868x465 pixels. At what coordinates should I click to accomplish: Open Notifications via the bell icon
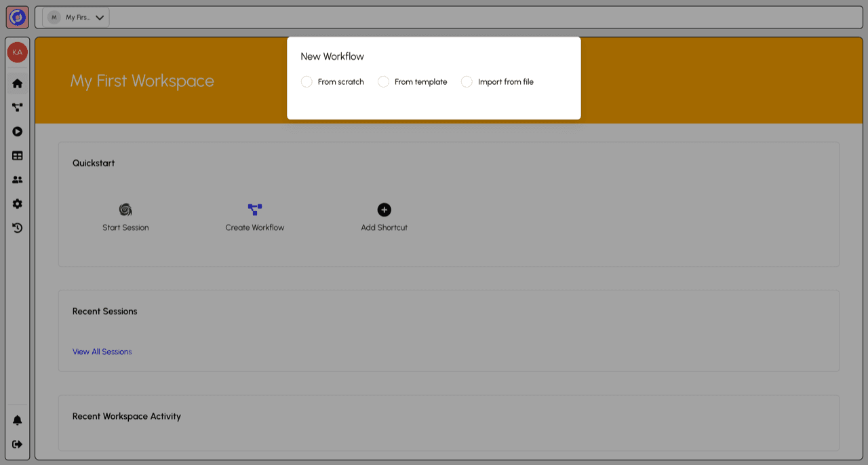tap(17, 420)
